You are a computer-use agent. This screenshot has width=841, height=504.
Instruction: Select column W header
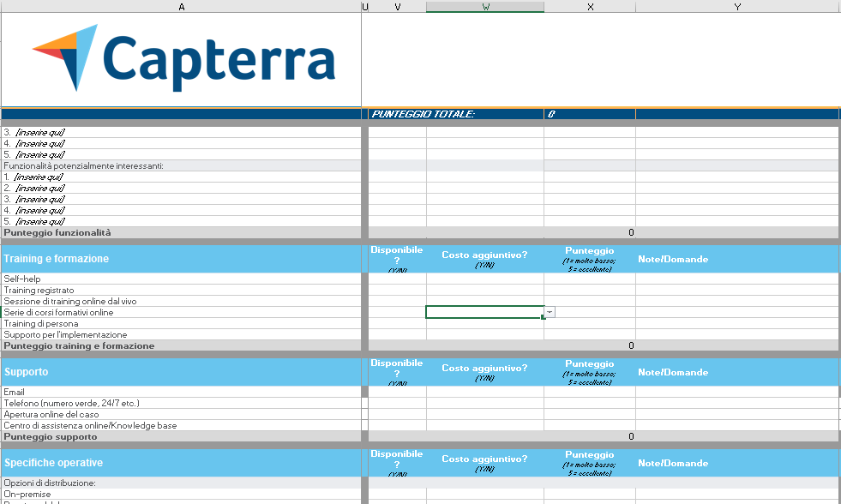[x=484, y=6]
